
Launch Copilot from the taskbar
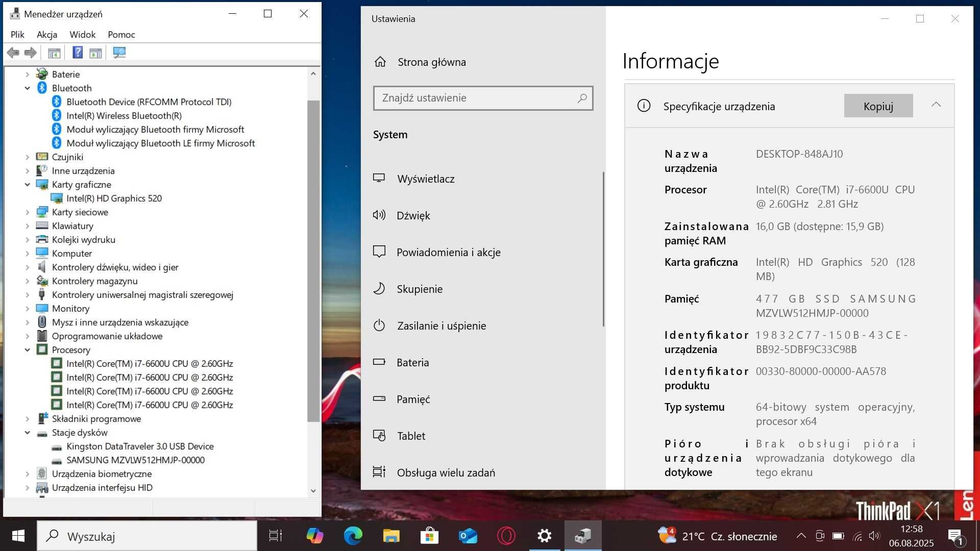pyautogui.click(x=314, y=536)
